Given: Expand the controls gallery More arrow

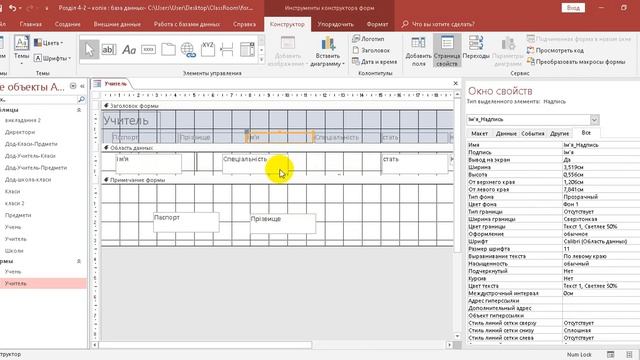Looking at the screenshot, I should pos(262,60).
